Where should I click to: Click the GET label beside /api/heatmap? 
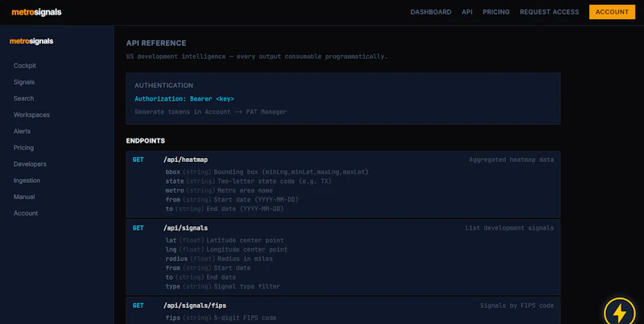(138, 160)
